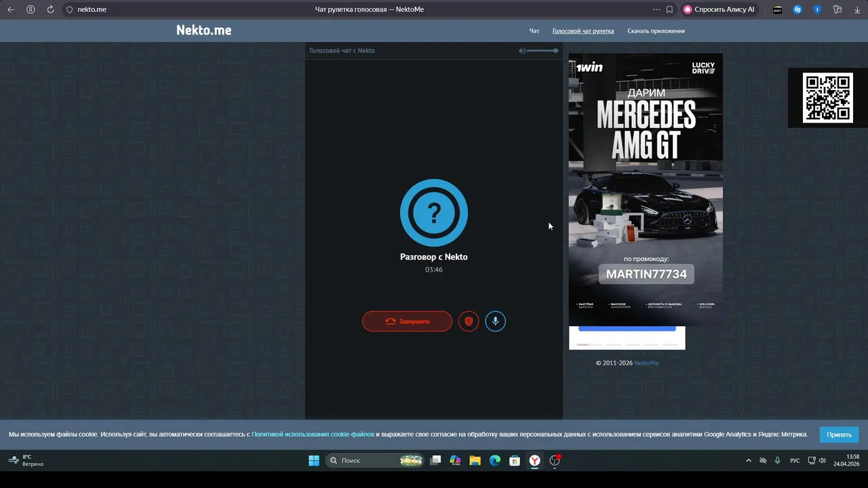Image resolution: width=868 pixels, height=488 pixels.
Task: Open File Explorer on the taskbar
Action: (x=475, y=461)
